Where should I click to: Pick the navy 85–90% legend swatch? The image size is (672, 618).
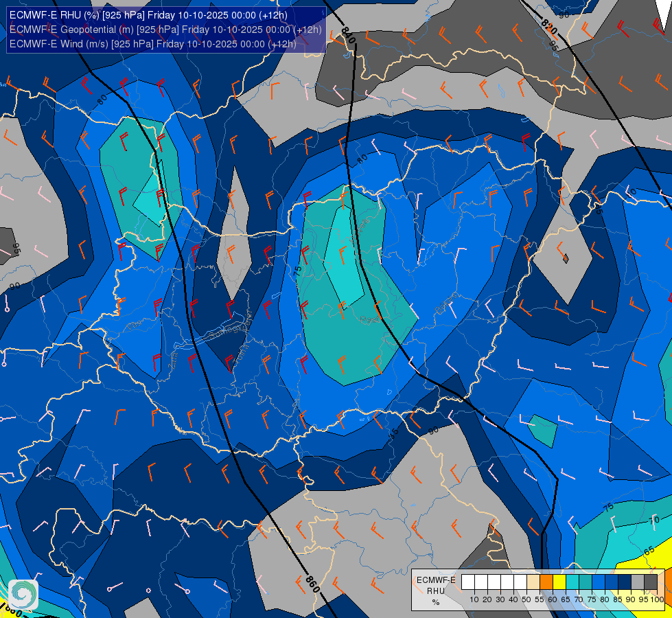tap(625, 582)
